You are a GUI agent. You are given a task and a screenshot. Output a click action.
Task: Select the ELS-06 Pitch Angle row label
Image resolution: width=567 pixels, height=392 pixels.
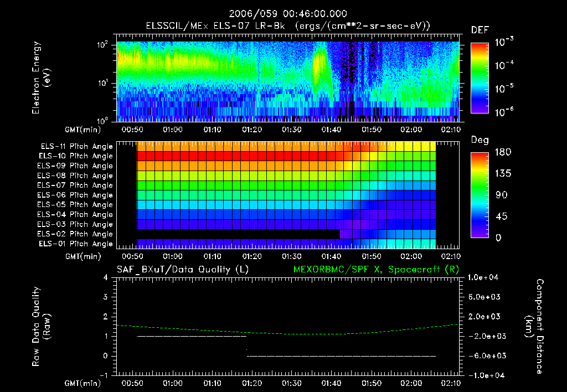(75, 195)
